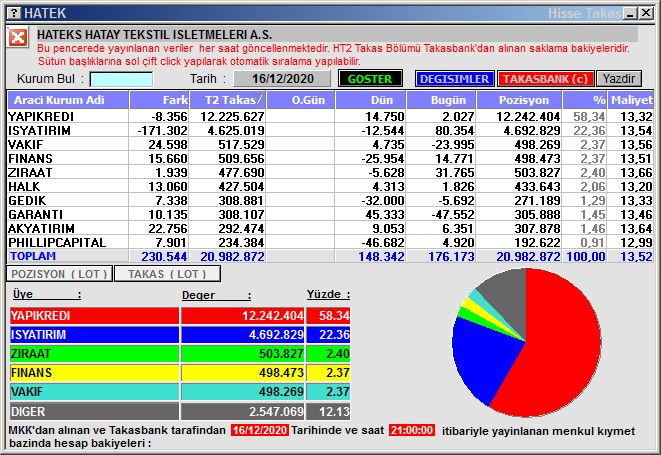Sort by Maliyet column header
The height and width of the screenshot is (455, 661).
[x=630, y=100]
